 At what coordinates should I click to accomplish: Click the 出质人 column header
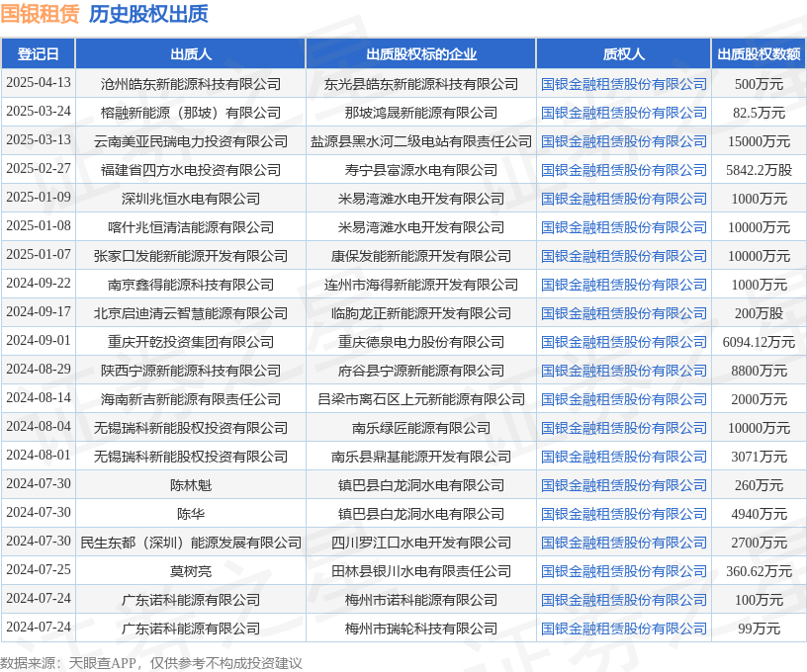pos(191,53)
